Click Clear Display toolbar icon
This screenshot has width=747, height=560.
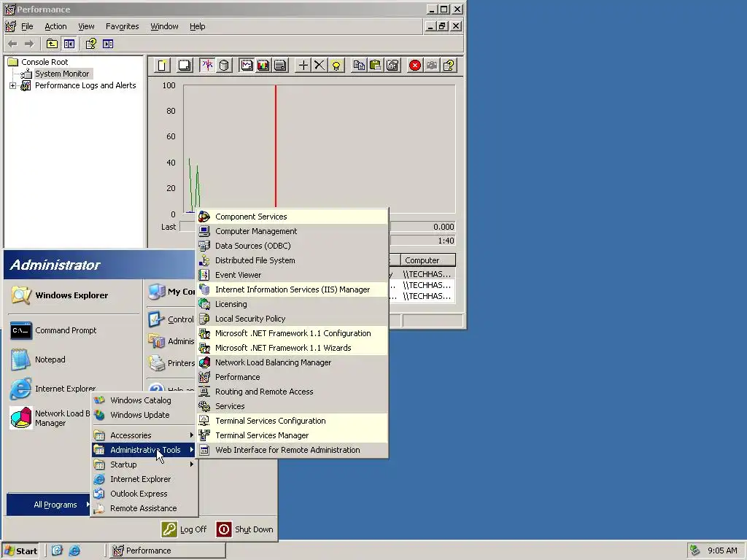(x=185, y=65)
